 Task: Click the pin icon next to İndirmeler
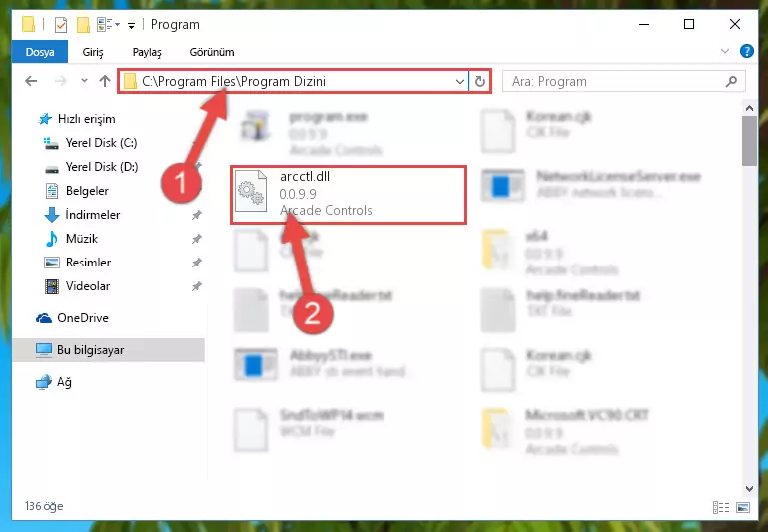pos(197,215)
